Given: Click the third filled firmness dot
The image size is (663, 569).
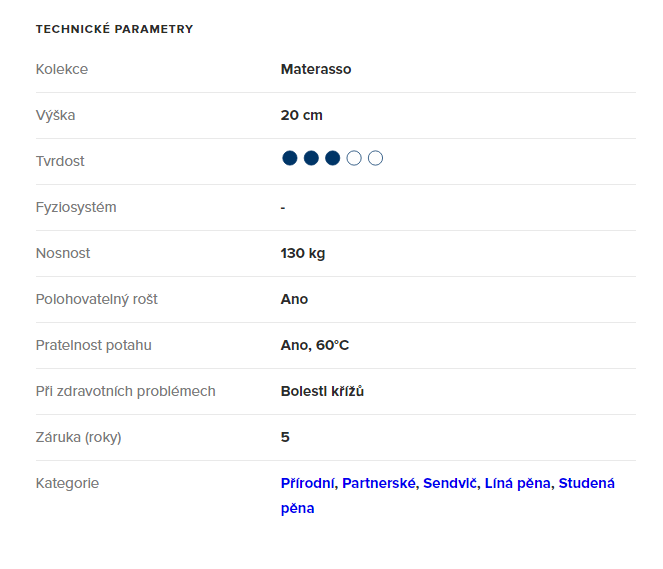Looking at the screenshot, I should click(333, 158).
